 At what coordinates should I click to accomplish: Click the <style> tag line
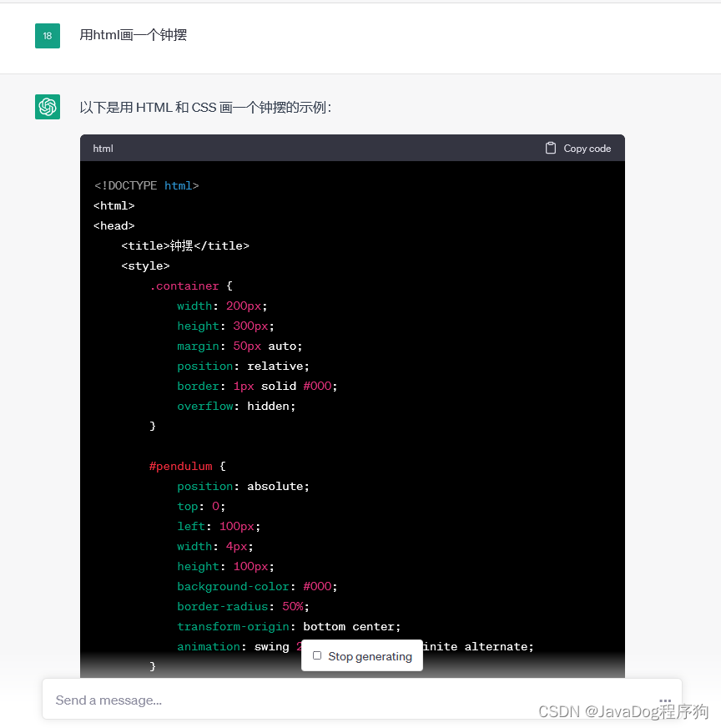tap(146, 266)
